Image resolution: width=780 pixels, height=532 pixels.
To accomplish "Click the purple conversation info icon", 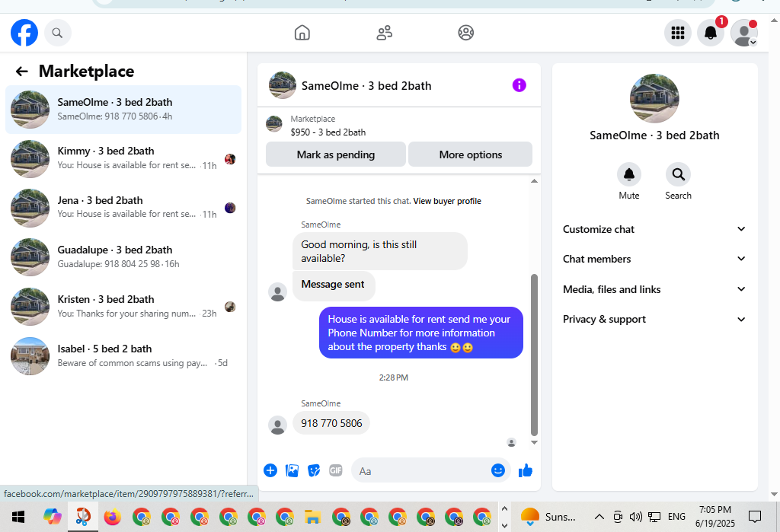I will click(519, 85).
